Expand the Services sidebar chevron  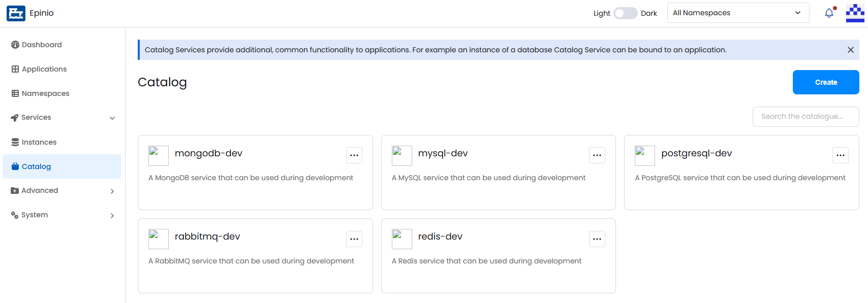112,118
